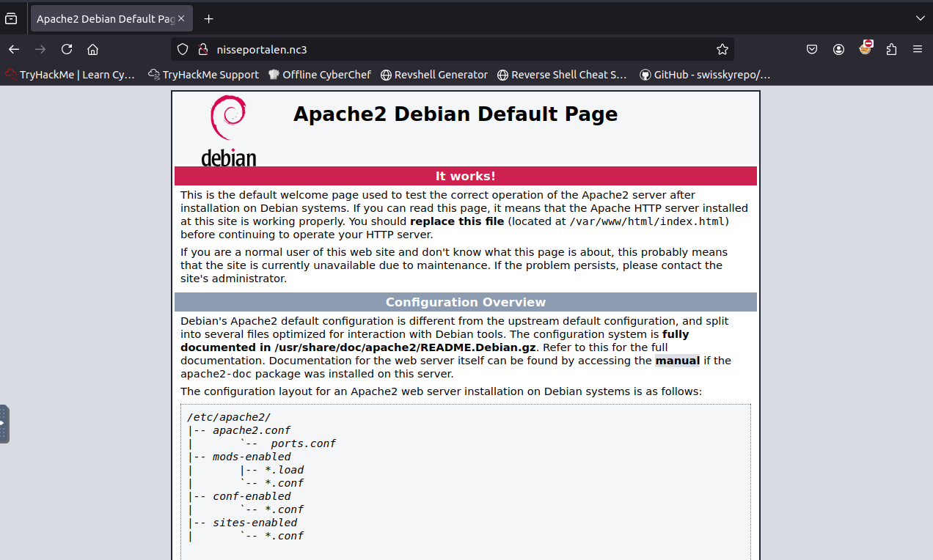
Task: Navigate back to the previous page
Action: pos(13,49)
